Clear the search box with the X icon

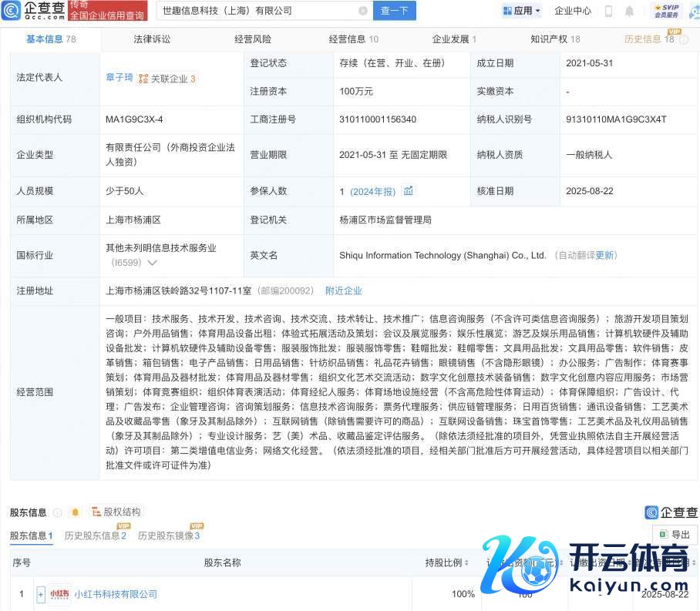(x=363, y=11)
